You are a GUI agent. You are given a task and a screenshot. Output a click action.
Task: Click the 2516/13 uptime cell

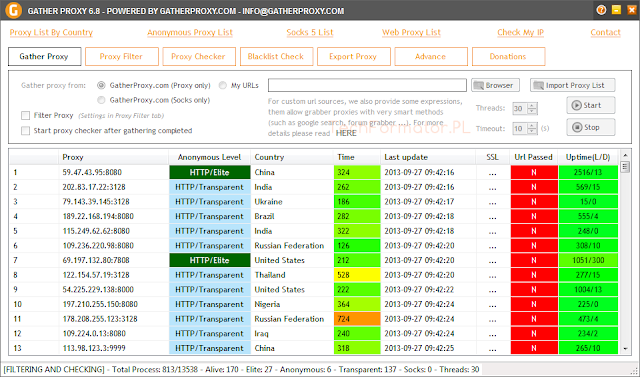[588, 172]
